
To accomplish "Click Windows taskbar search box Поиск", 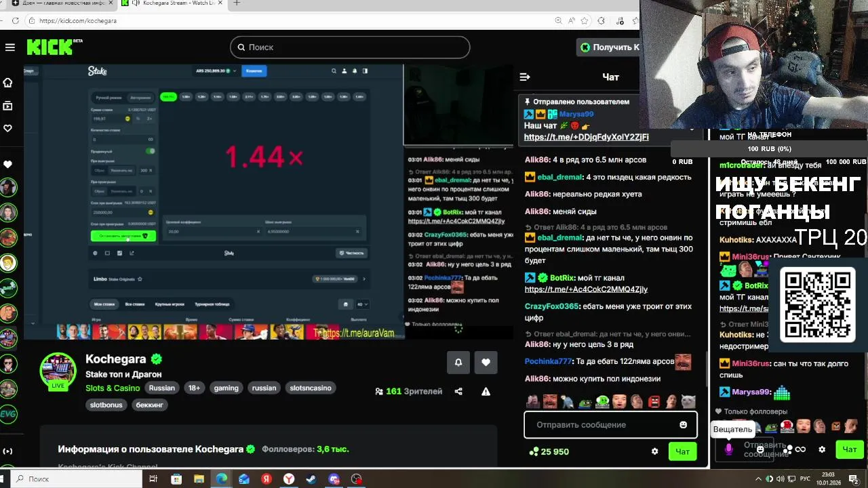I will [76, 479].
